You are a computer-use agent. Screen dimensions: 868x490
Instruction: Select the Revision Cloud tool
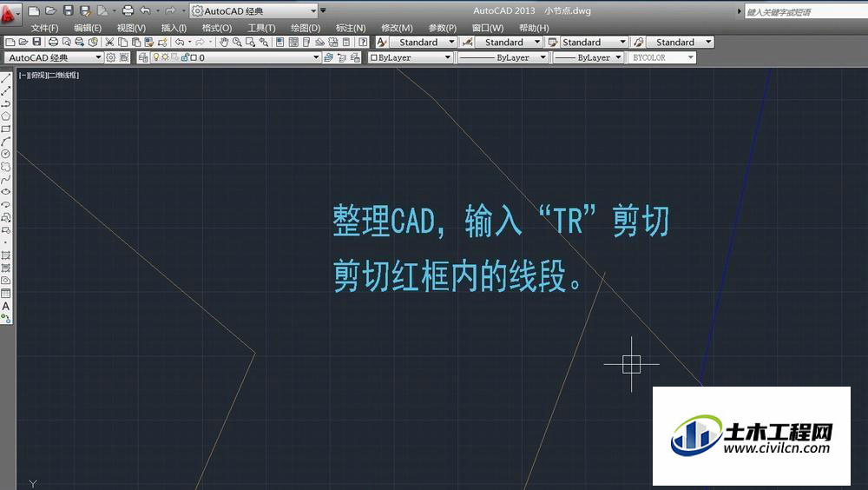click(5, 166)
